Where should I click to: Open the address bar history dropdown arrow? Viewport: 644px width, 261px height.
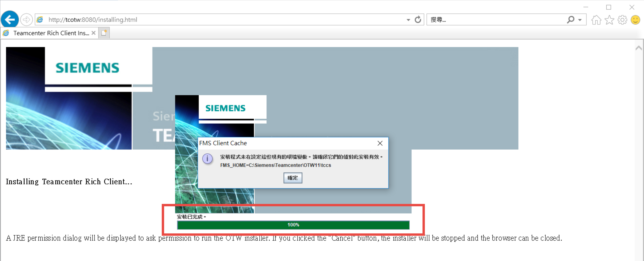tap(408, 20)
